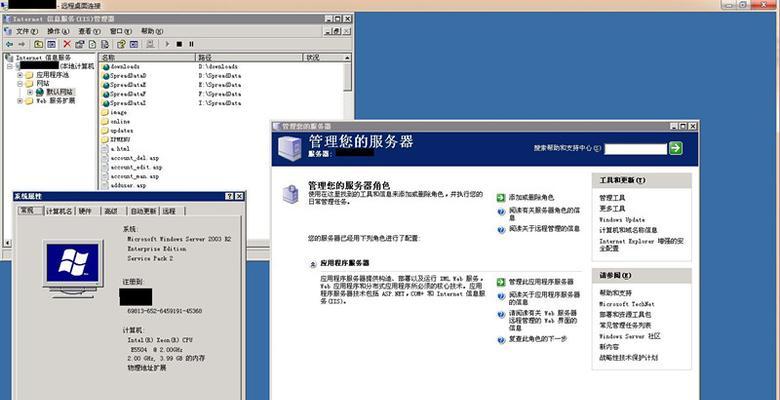780x400 pixels.
Task: Select the a.html file icon in IIS list
Action: tap(105, 149)
